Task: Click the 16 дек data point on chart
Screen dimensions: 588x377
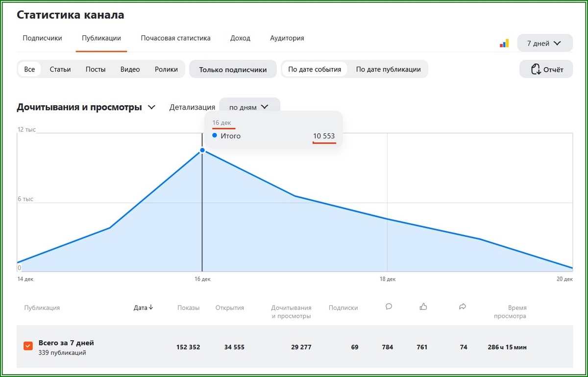Action: click(x=202, y=150)
